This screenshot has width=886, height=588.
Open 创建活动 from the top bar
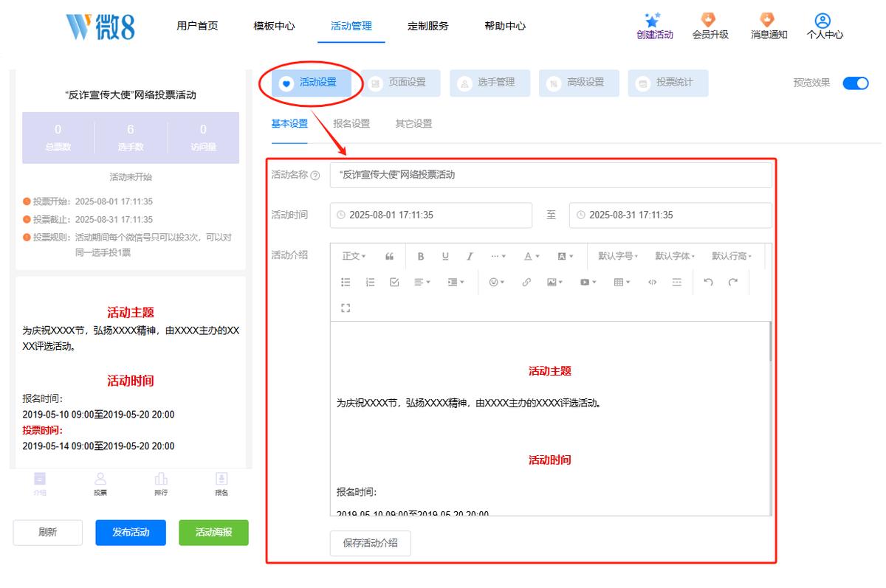tap(655, 26)
